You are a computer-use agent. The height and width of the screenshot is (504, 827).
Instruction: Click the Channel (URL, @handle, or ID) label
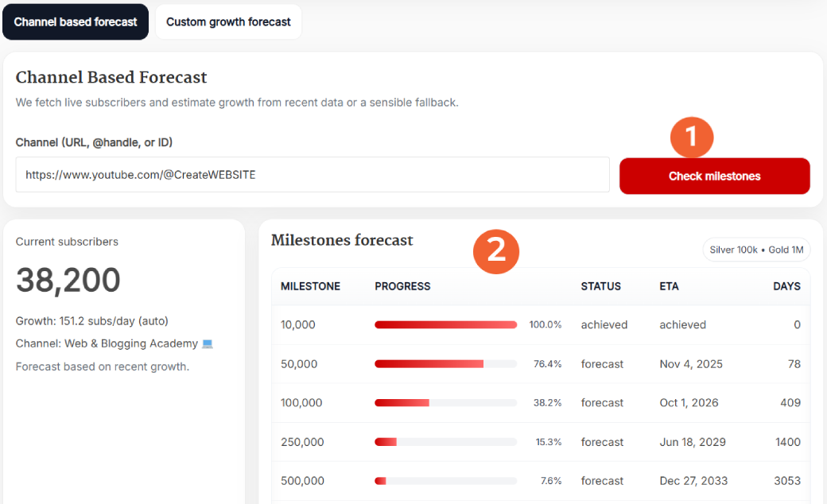[x=94, y=142]
